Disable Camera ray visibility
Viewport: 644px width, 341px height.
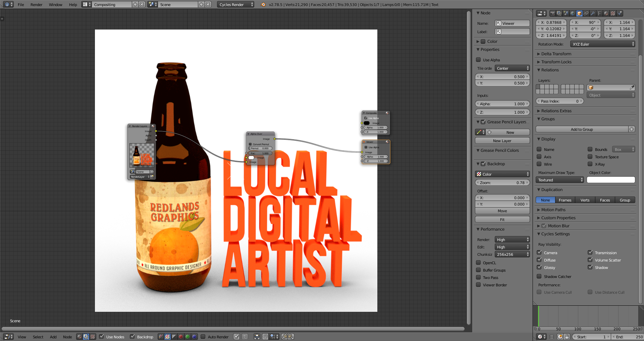point(539,252)
